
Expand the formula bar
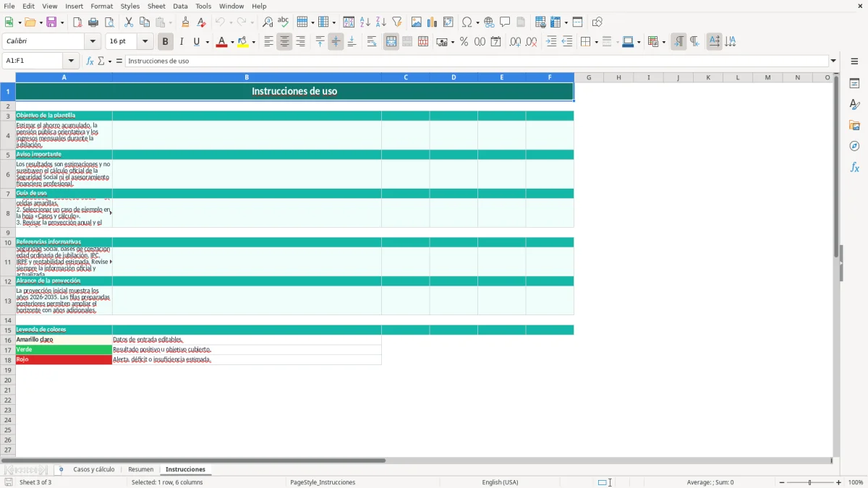point(833,61)
